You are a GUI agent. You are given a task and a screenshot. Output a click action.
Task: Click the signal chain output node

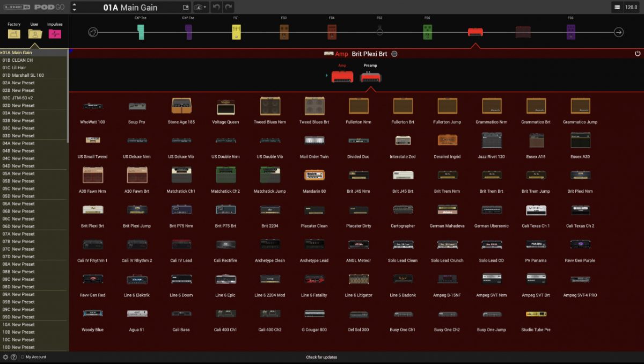618,32
